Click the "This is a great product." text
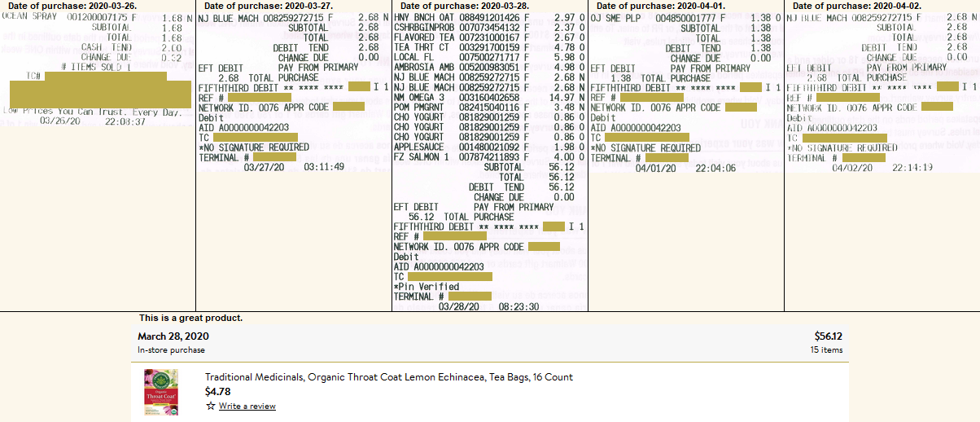 tap(190, 318)
